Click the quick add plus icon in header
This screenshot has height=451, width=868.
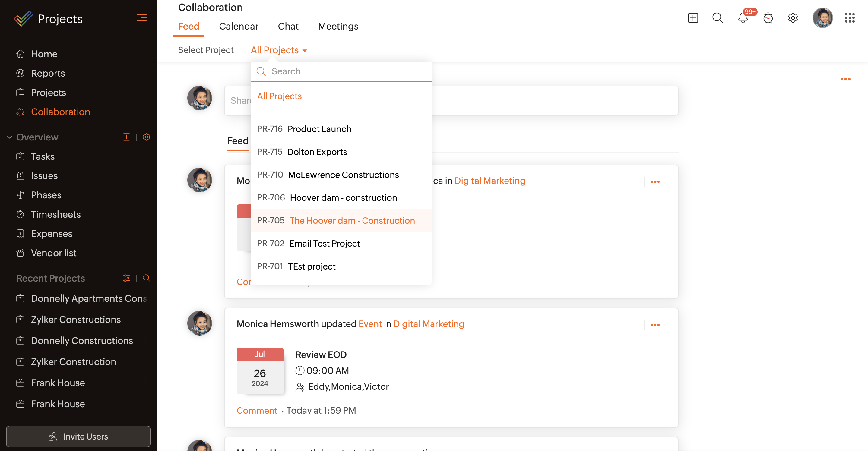point(692,18)
